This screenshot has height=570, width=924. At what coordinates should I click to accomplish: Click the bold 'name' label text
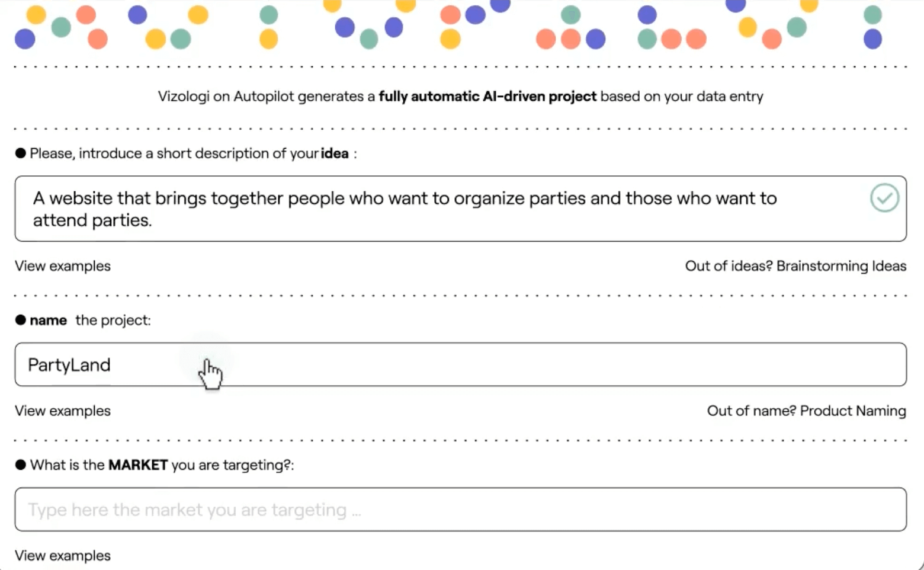pos(48,321)
